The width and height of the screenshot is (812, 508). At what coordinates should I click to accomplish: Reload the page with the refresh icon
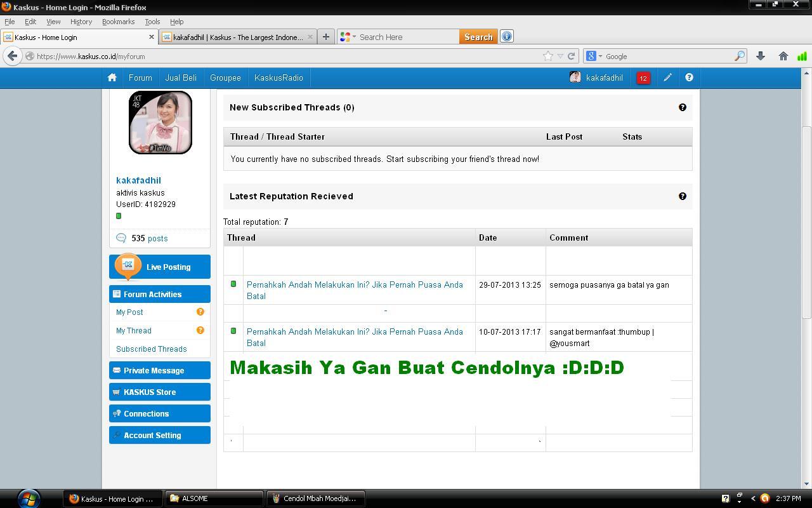(x=571, y=56)
